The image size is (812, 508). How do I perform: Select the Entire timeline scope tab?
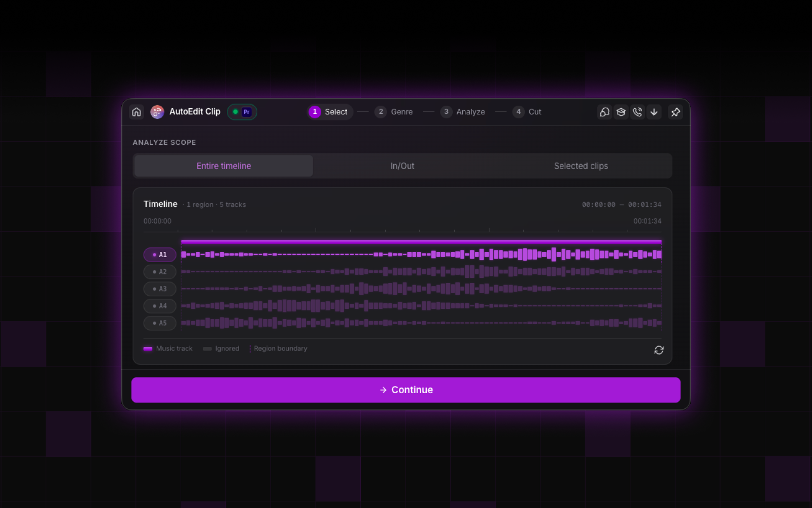[x=224, y=166]
